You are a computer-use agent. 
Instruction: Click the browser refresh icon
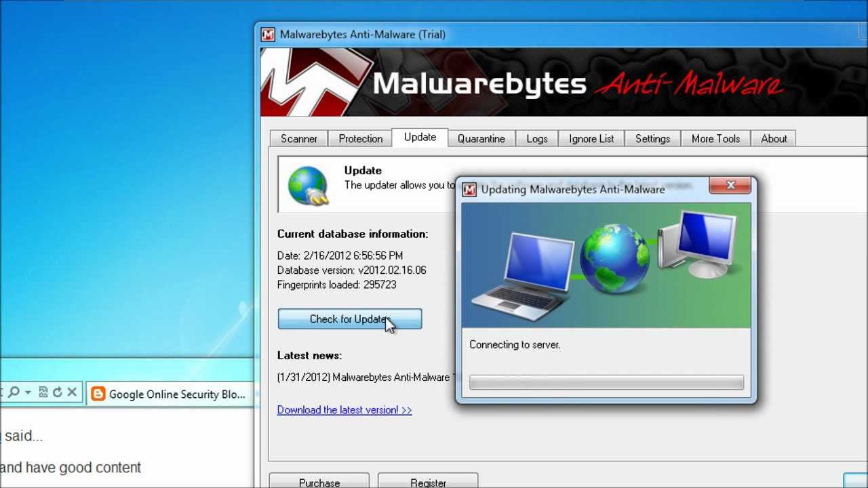(x=57, y=392)
